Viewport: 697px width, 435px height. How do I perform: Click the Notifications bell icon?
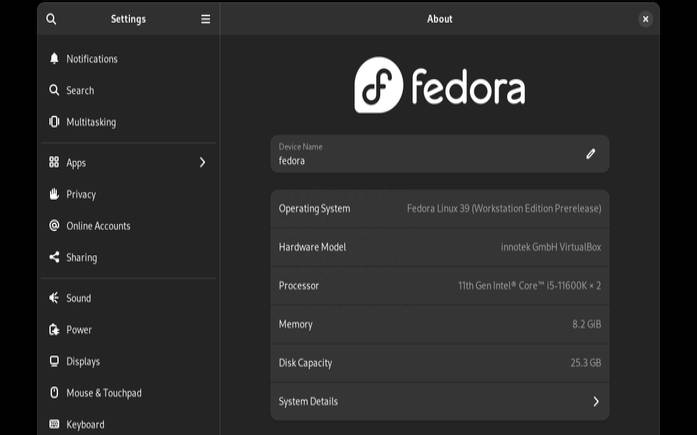54,59
